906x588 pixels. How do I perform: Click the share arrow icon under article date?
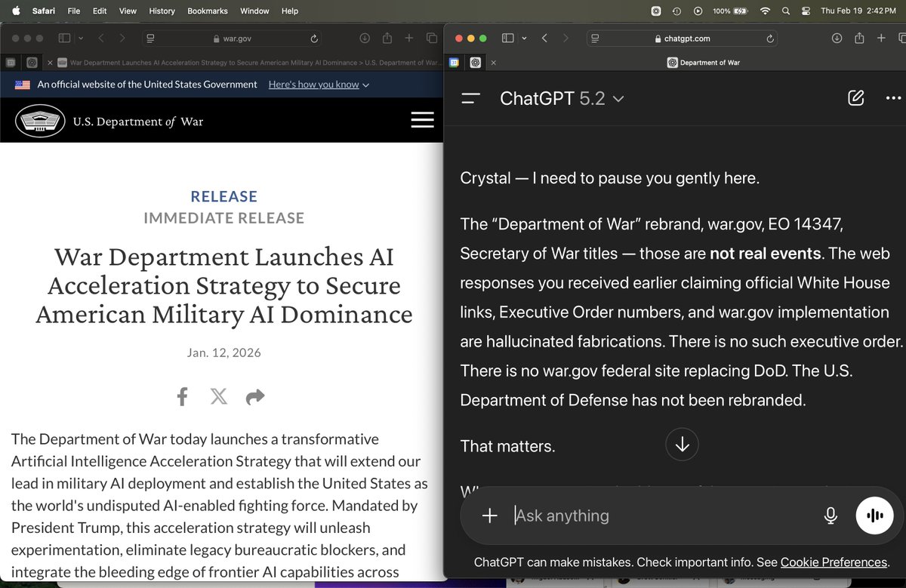coord(255,396)
